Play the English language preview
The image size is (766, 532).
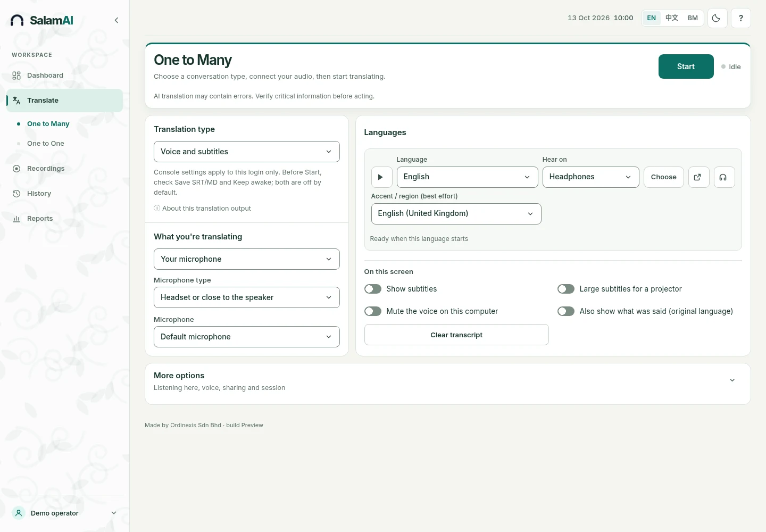[381, 177]
